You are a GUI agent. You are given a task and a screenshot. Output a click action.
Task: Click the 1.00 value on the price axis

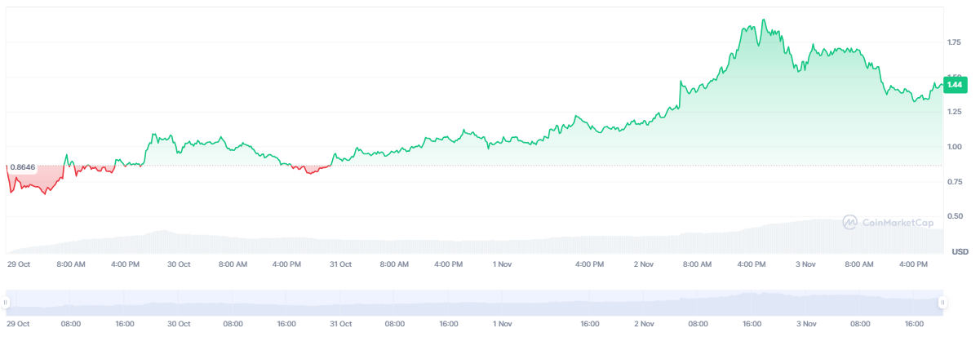click(x=956, y=147)
